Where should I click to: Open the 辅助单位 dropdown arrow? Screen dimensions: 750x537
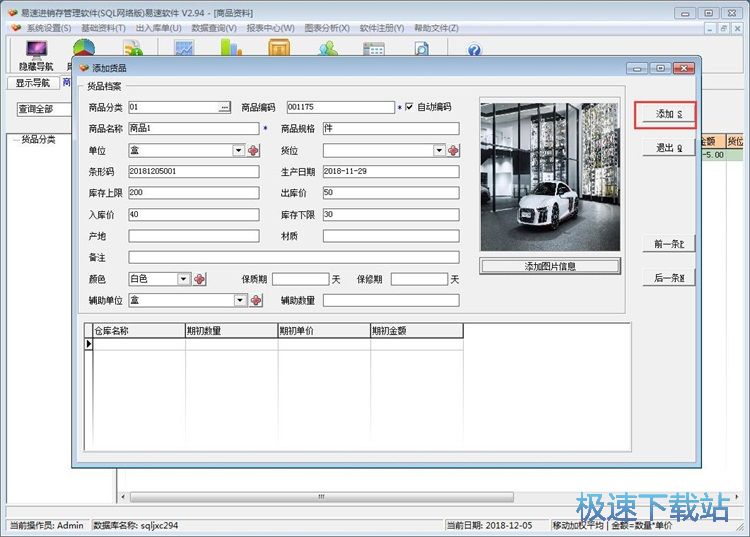click(240, 300)
